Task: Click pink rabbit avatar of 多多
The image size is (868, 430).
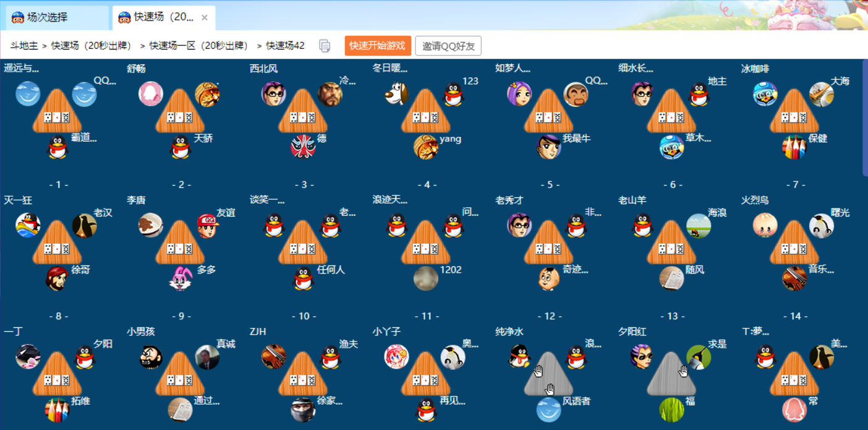Action: coord(181,278)
